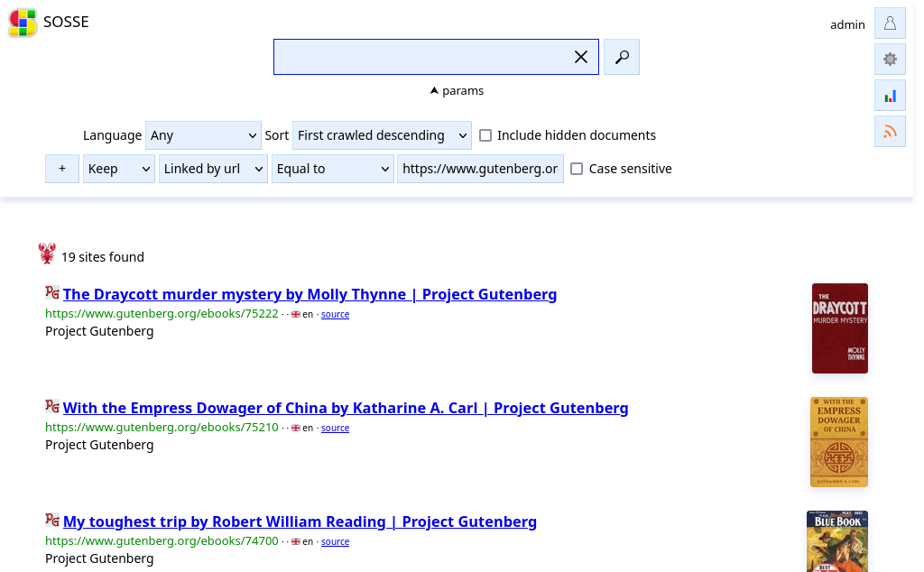The height and width of the screenshot is (572, 924).
Task: Collapse the params section
Action: coord(457,91)
